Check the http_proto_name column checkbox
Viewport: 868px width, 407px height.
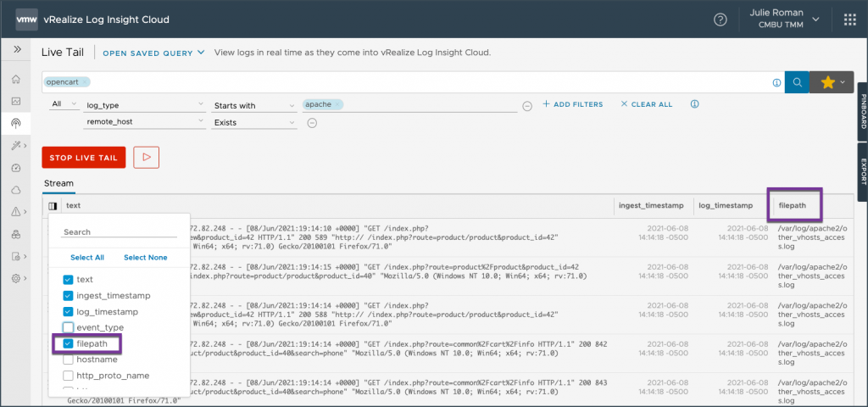click(x=68, y=376)
